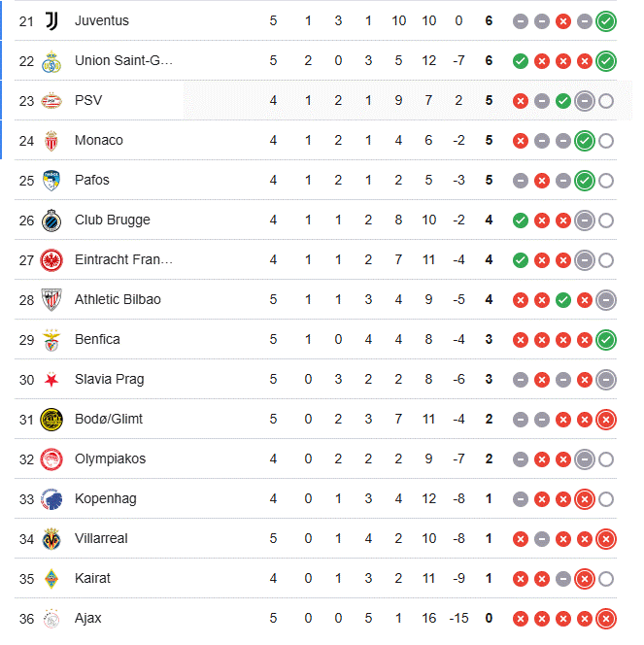
Task: Open the Pafos team name link
Action: [91, 180]
